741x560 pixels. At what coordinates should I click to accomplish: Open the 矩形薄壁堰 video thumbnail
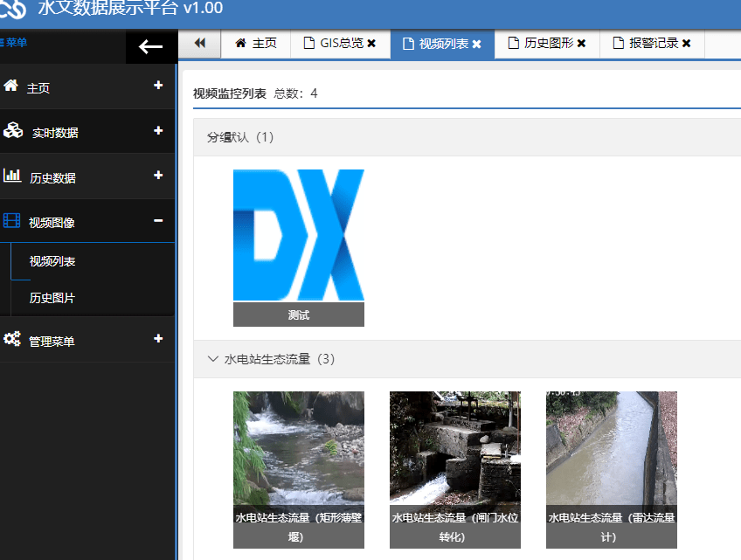click(x=299, y=470)
